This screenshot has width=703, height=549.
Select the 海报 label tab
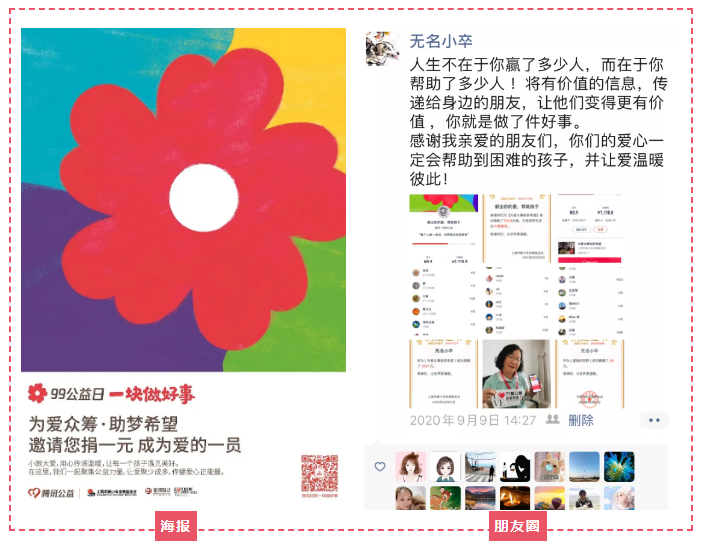(176, 526)
